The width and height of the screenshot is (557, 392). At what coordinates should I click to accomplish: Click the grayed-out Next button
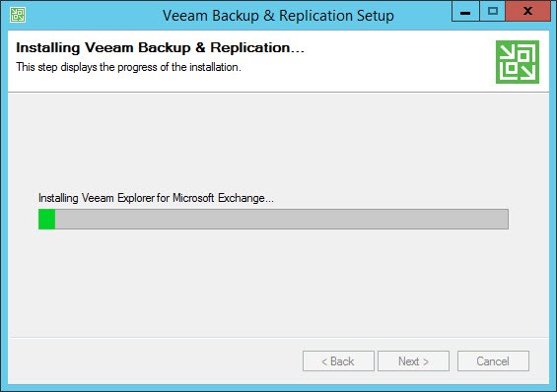413,361
